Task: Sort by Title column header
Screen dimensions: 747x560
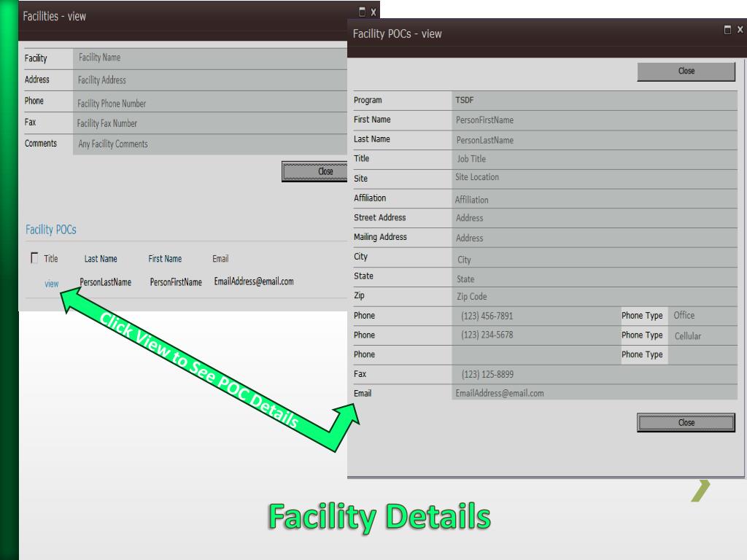Action: tap(51, 259)
